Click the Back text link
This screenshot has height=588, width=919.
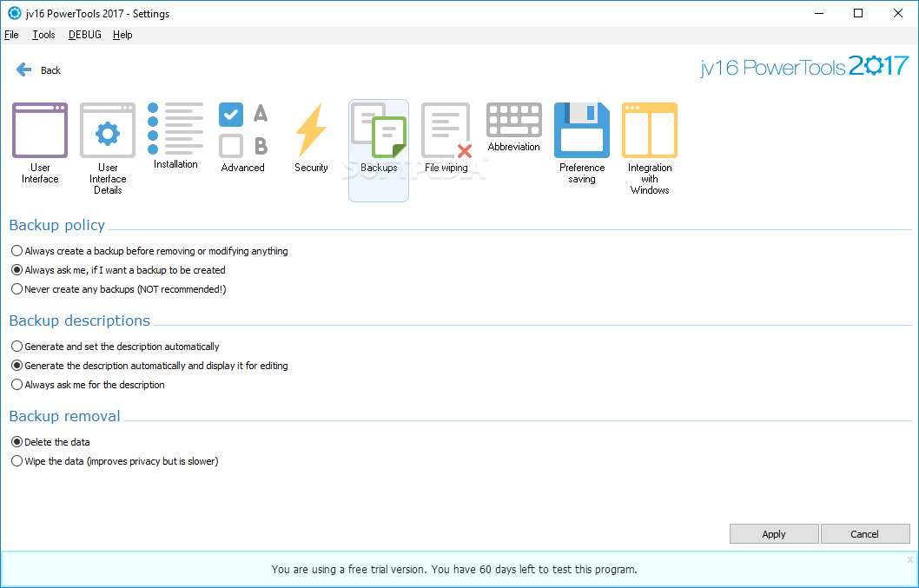click(x=50, y=70)
